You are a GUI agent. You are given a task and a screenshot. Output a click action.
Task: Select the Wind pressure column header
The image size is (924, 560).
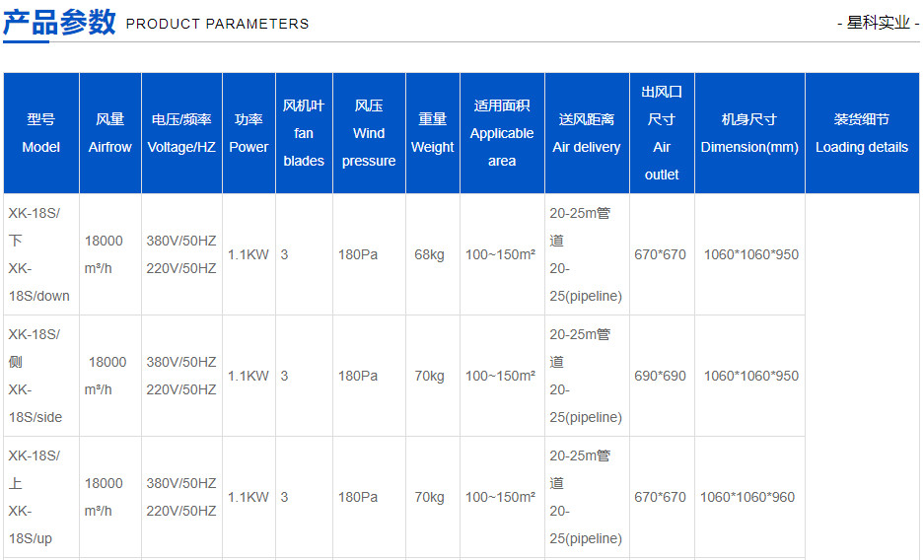369,133
